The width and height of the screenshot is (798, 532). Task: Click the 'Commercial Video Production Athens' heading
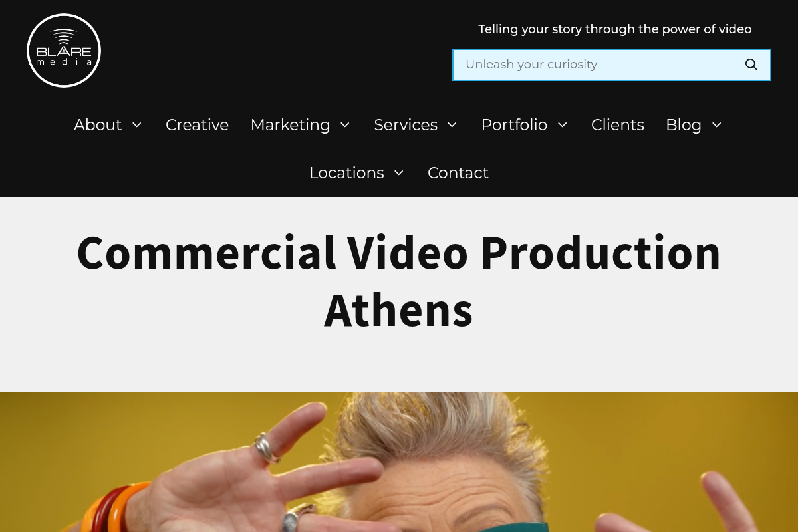(x=399, y=281)
